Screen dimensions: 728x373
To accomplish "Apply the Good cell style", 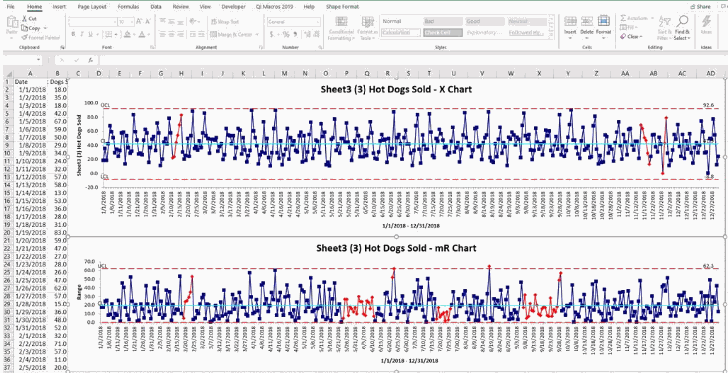I will [485, 21].
